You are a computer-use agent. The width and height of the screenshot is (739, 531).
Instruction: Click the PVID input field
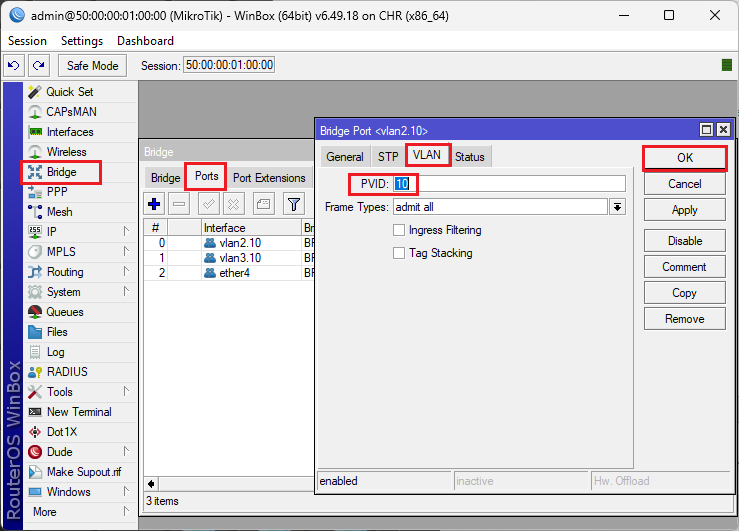[x=510, y=184]
